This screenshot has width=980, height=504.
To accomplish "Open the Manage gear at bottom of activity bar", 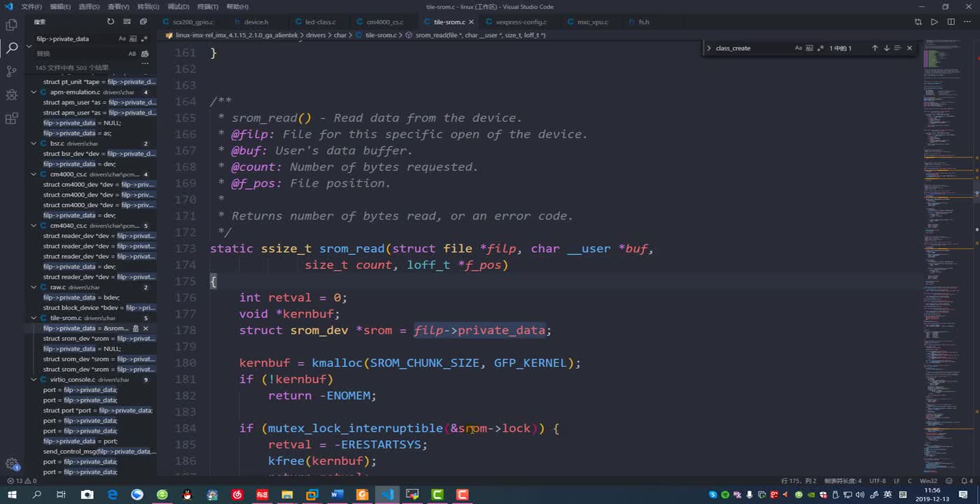I will (x=11, y=463).
